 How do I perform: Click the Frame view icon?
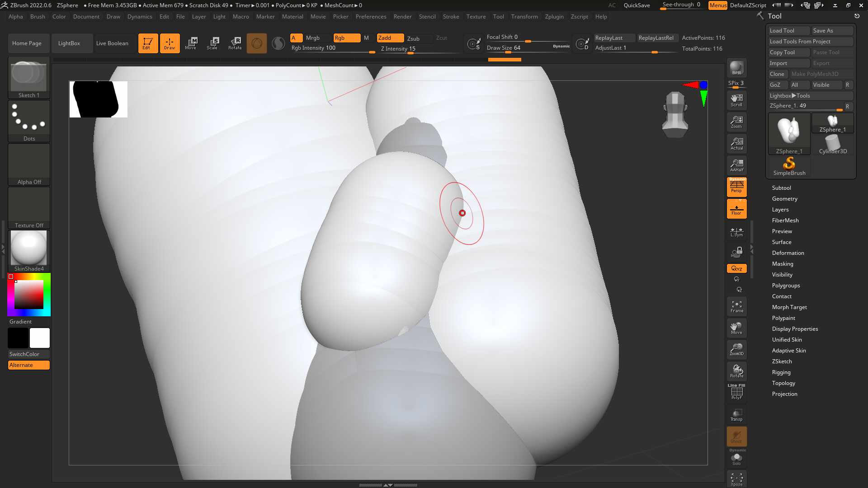pos(736,306)
